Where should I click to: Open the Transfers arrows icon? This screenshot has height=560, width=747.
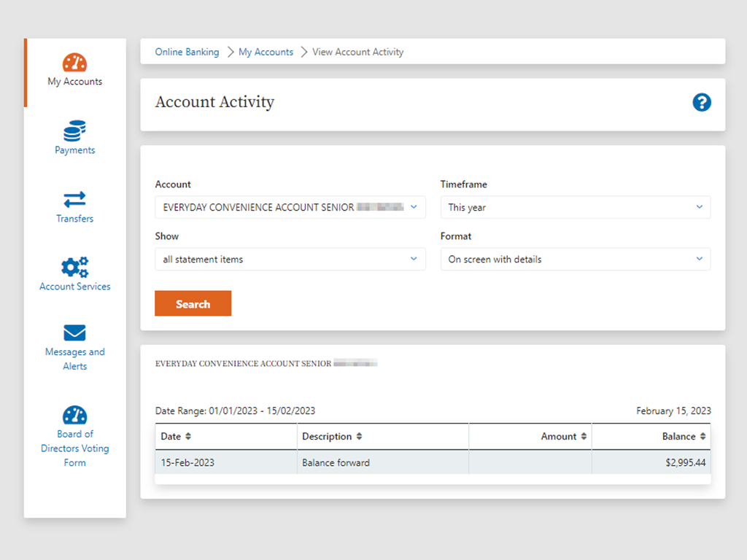75,200
